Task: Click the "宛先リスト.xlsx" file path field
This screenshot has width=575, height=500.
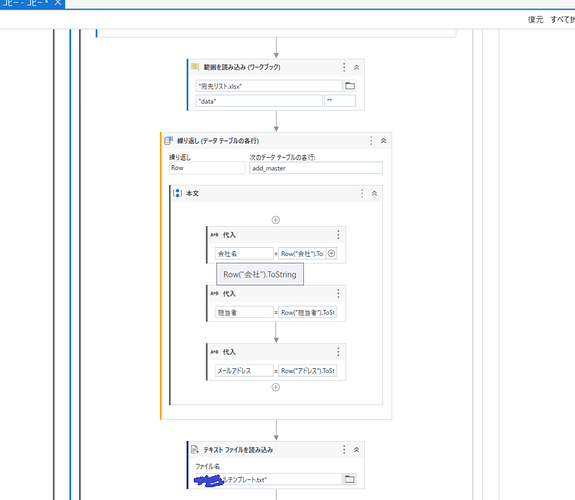Action: (x=269, y=86)
